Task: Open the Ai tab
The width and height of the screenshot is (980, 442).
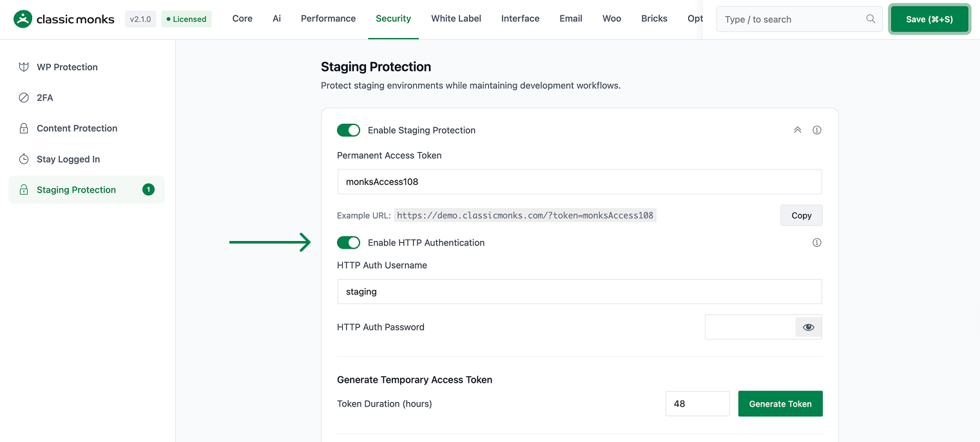Action: 276,19
